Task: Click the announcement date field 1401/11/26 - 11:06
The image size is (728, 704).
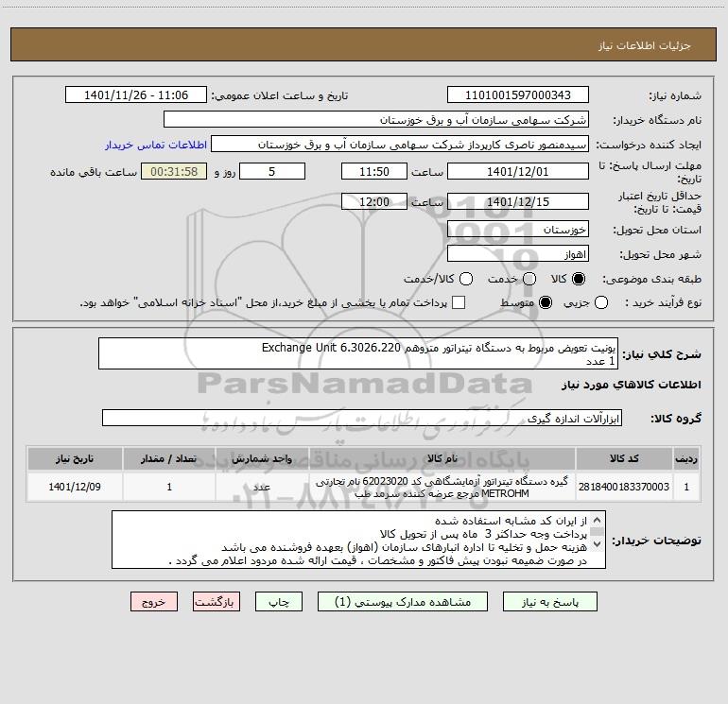Action: pos(136,95)
